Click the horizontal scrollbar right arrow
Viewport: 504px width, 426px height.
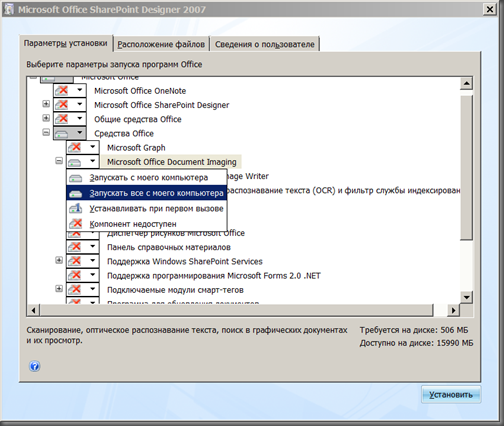453,310
